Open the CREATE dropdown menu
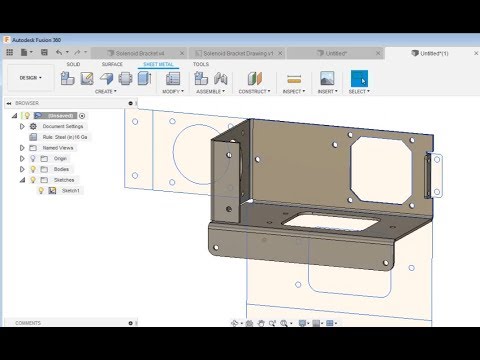 [106, 91]
